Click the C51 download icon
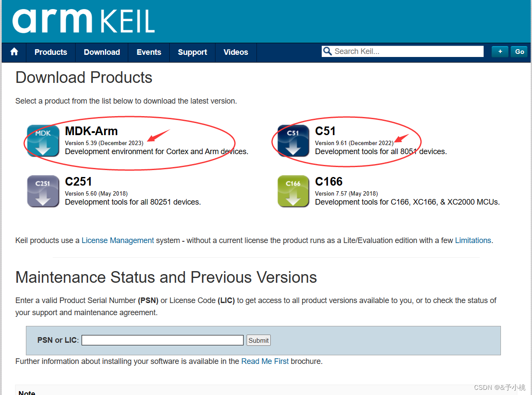Viewport: 532px width, 395px height. [x=293, y=141]
